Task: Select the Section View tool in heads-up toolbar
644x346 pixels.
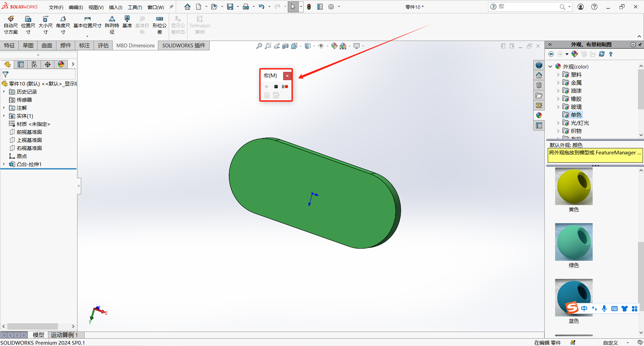Action: 285,46
